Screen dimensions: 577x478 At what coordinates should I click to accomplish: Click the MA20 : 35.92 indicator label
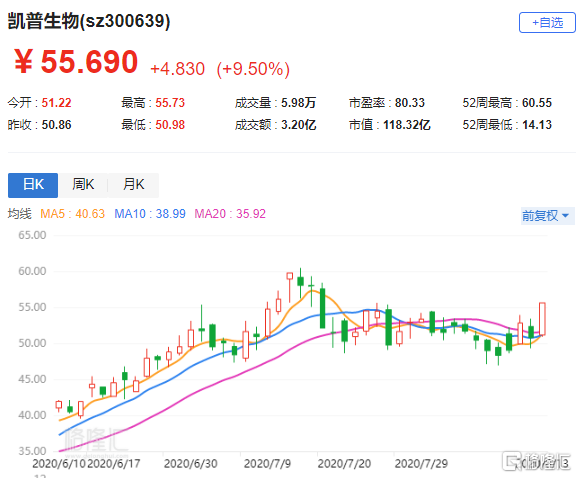(x=230, y=214)
